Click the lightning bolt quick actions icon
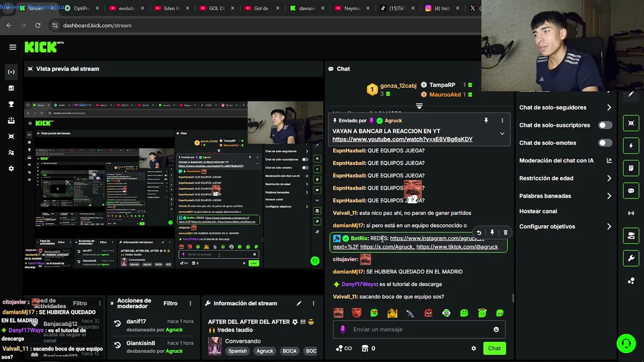This screenshot has width=644, height=362. (631, 146)
